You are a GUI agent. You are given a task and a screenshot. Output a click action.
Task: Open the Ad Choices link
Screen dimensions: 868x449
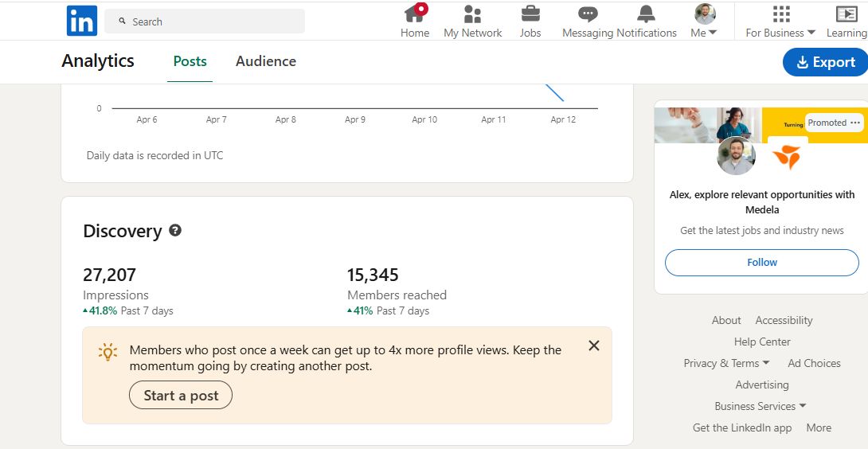click(x=814, y=363)
